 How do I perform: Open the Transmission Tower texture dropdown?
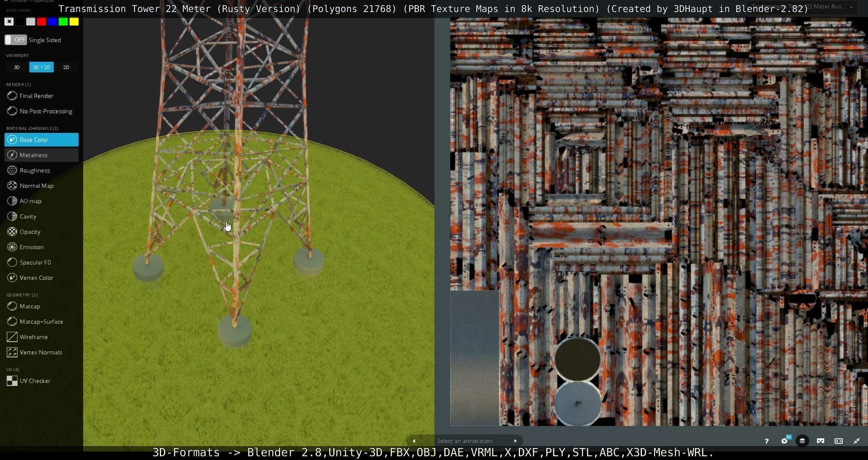click(x=802, y=7)
